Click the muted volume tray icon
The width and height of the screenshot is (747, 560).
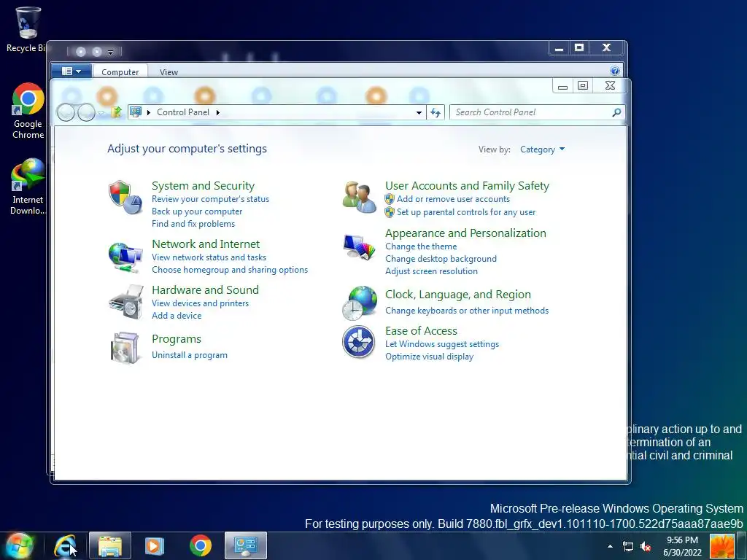tap(646, 547)
